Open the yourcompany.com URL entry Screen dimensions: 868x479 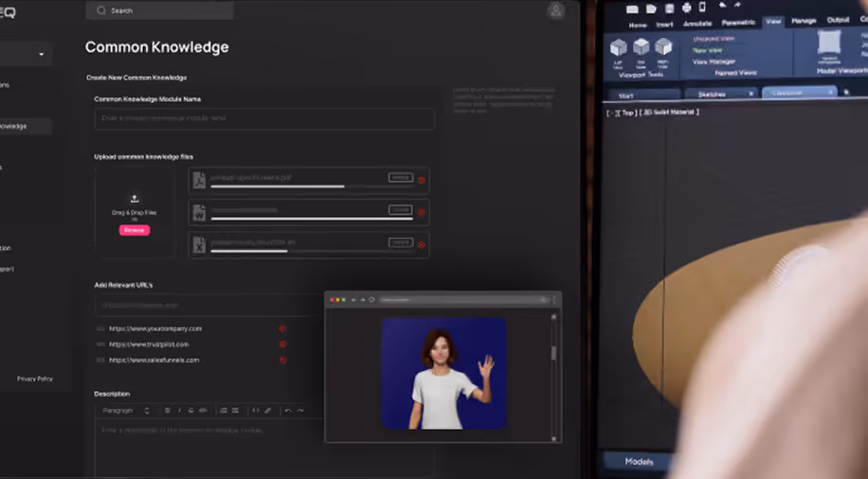tap(155, 328)
